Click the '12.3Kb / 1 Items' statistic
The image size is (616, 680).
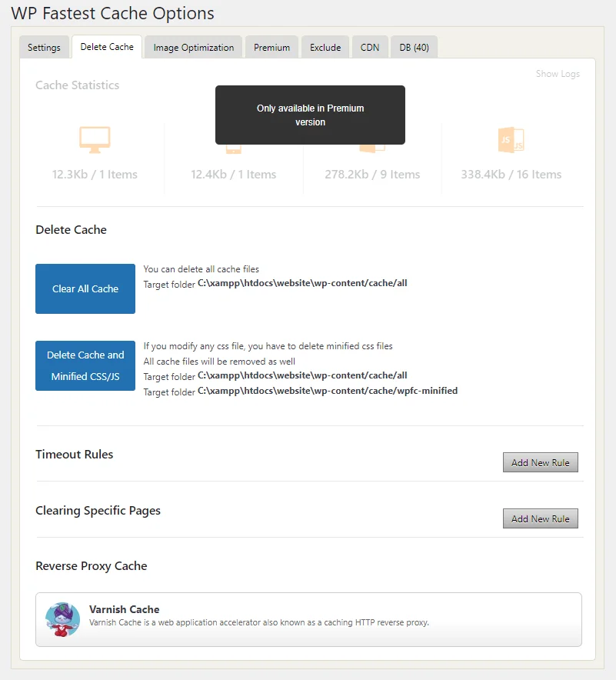pos(95,175)
